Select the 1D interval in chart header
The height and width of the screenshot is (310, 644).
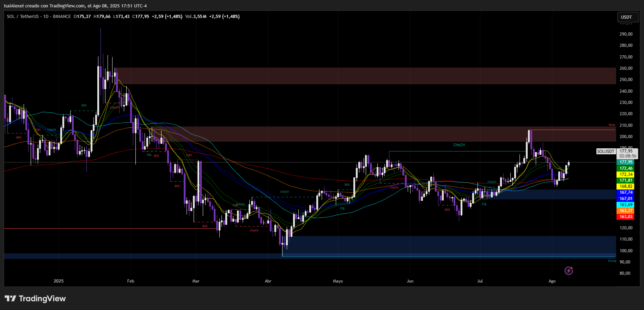coord(46,17)
